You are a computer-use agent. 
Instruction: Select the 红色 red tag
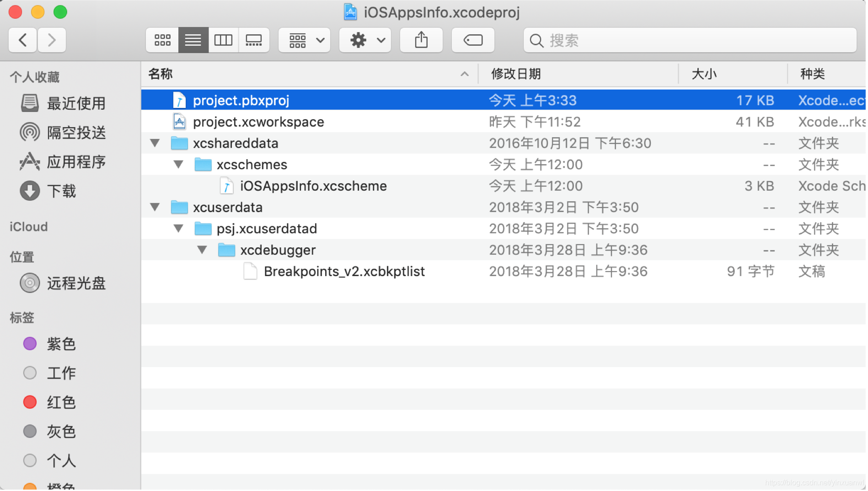click(49, 402)
